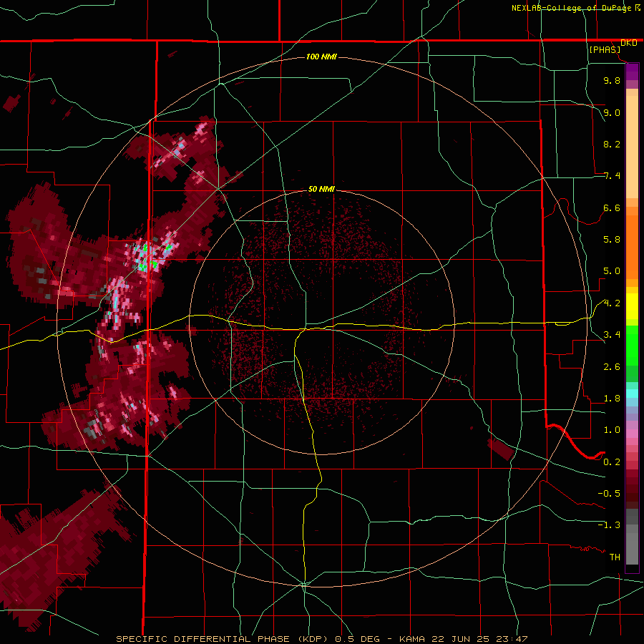The image size is (644, 644).
Task: Click the '22 JUN 25' date text
Action: pyautogui.click(x=461, y=639)
